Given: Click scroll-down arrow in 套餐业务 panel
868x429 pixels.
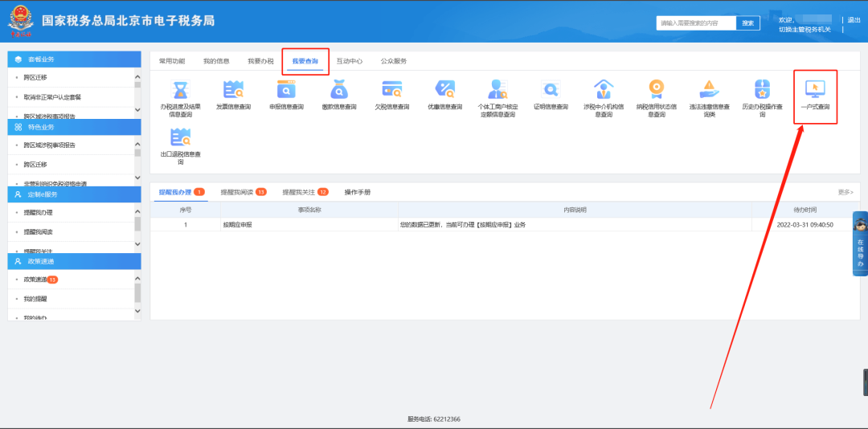Looking at the screenshot, I should click(x=137, y=111).
